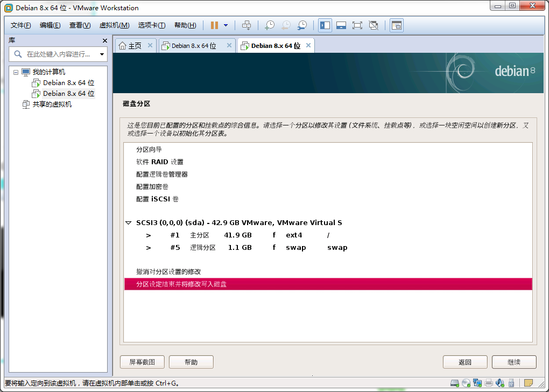Viewport: 549px width, 392px height.
Task: Click the 我的计算机 computer icon
Action: tap(26, 72)
